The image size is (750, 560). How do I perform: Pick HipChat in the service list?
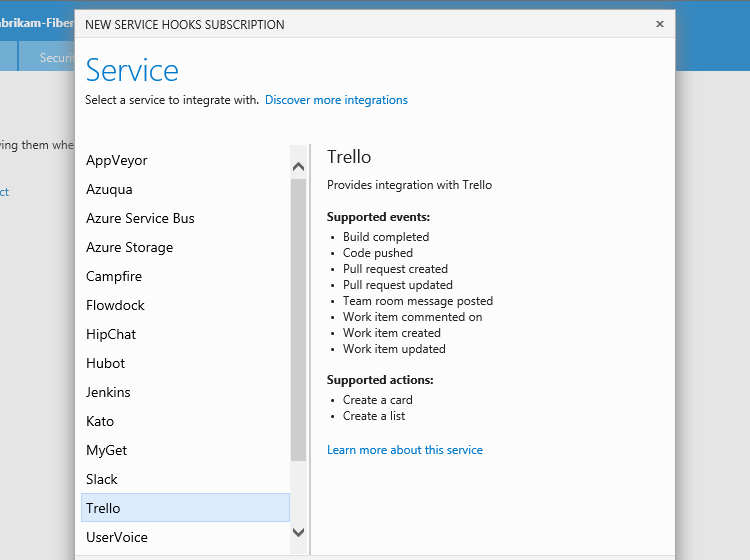point(185,334)
